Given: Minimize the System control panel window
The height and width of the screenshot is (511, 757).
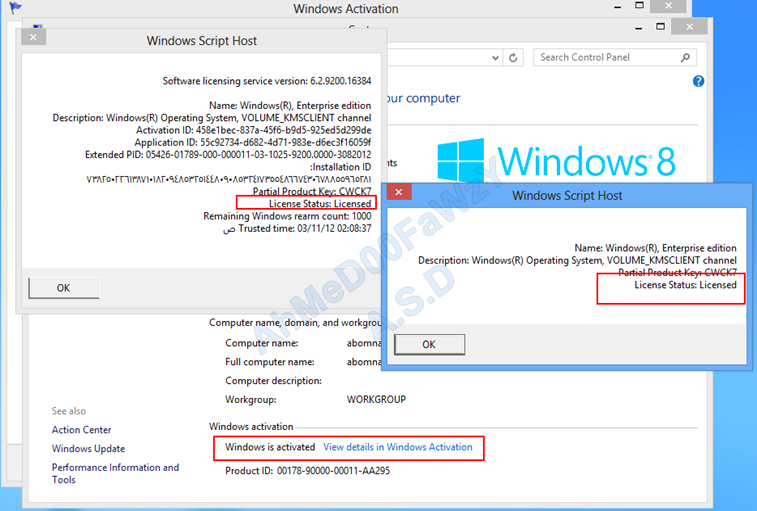Looking at the screenshot, I should (639, 28).
